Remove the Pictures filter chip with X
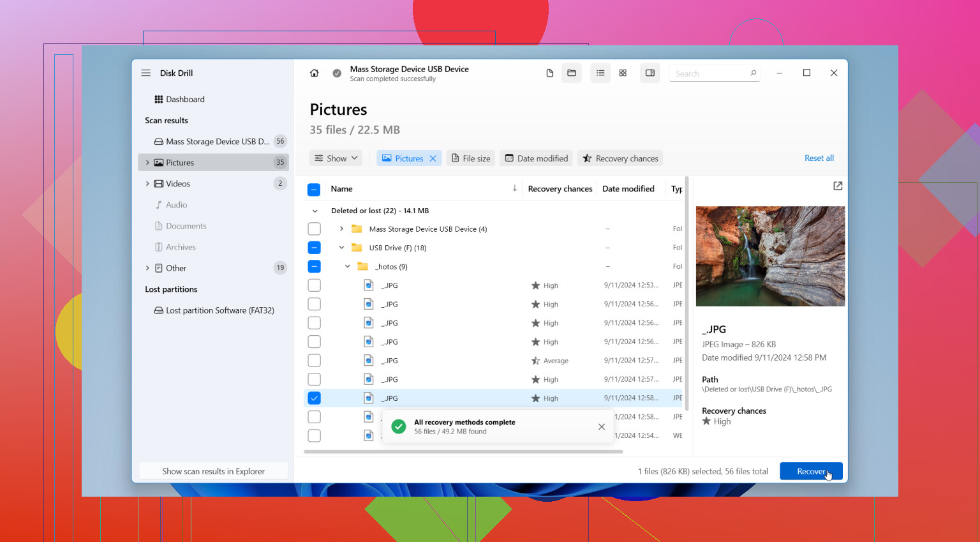Image resolution: width=980 pixels, height=542 pixels. [x=433, y=158]
